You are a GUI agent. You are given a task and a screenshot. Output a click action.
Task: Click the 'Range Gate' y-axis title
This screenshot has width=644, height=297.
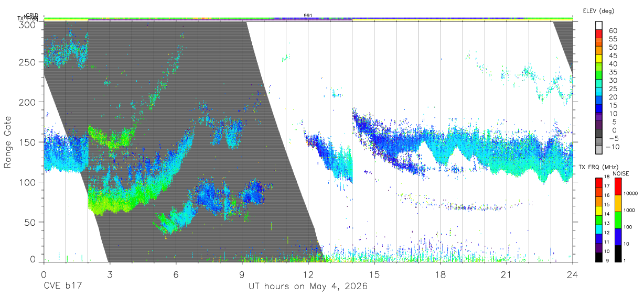point(8,143)
